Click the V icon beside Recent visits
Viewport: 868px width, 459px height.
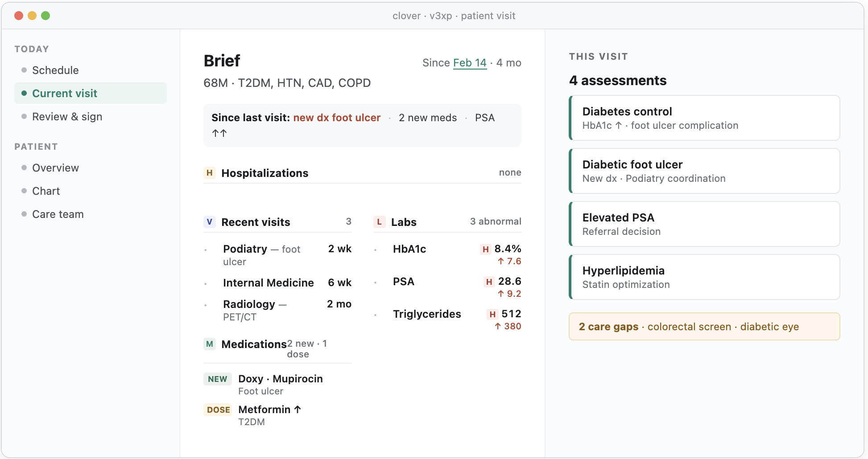point(209,222)
